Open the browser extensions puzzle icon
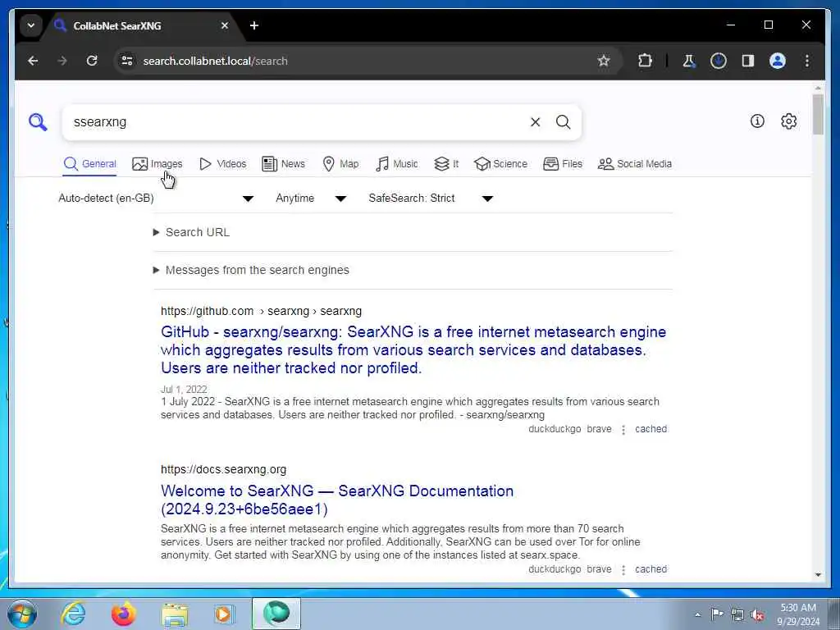 pos(645,61)
